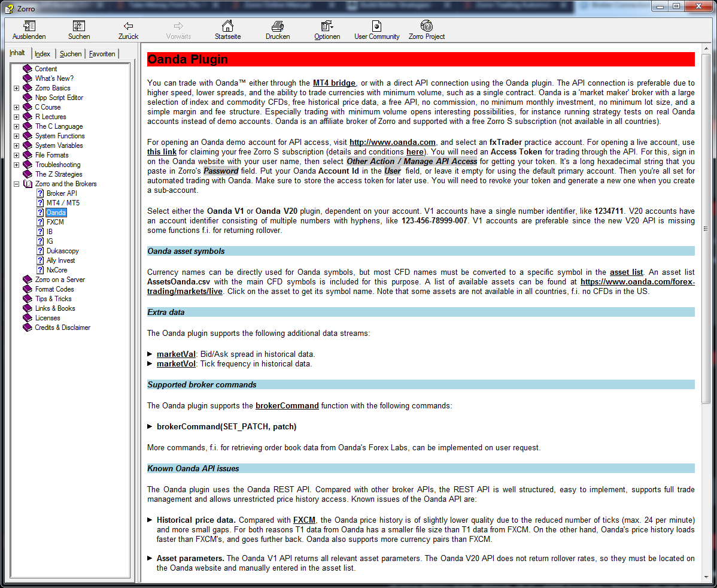This screenshot has width=717, height=588.
Task: Click the book icon beside The Z Strategies
Action: pyautogui.click(x=28, y=174)
